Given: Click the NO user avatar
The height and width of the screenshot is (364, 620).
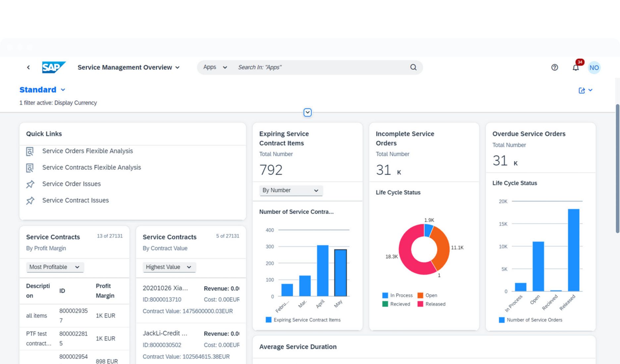Looking at the screenshot, I should pos(594,68).
